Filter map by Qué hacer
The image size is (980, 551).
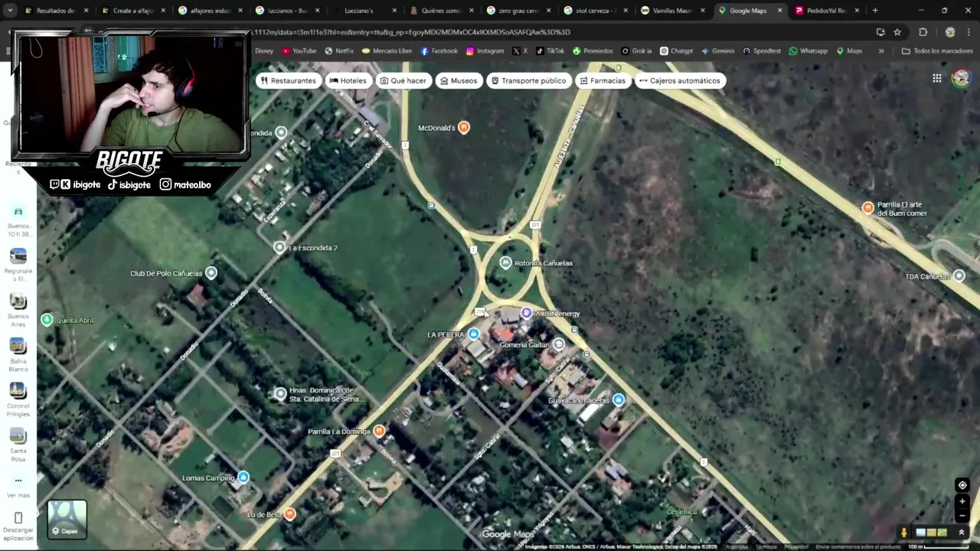(403, 80)
